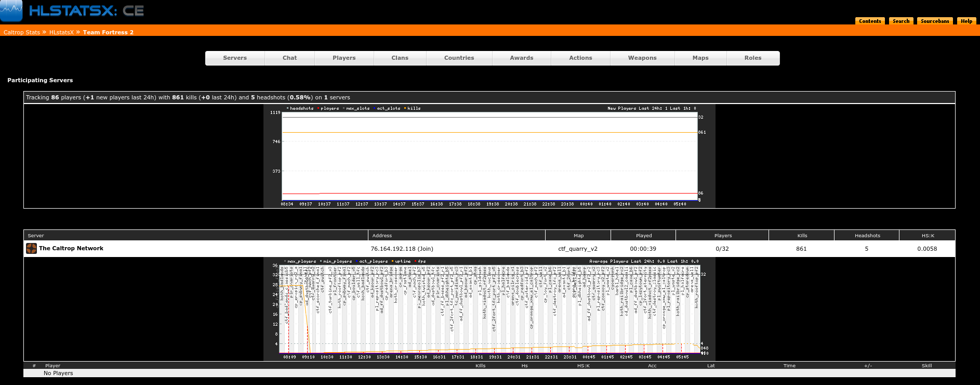Image resolution: width=980 pixels, height=385 pixels.
Task: Click the Participating Servers heading
Action: pyautogui.click(x=40, y=80)
